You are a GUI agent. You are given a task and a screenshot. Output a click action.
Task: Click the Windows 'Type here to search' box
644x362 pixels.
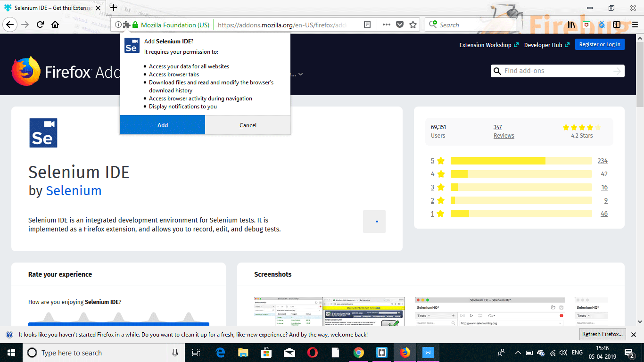point(103,353)
